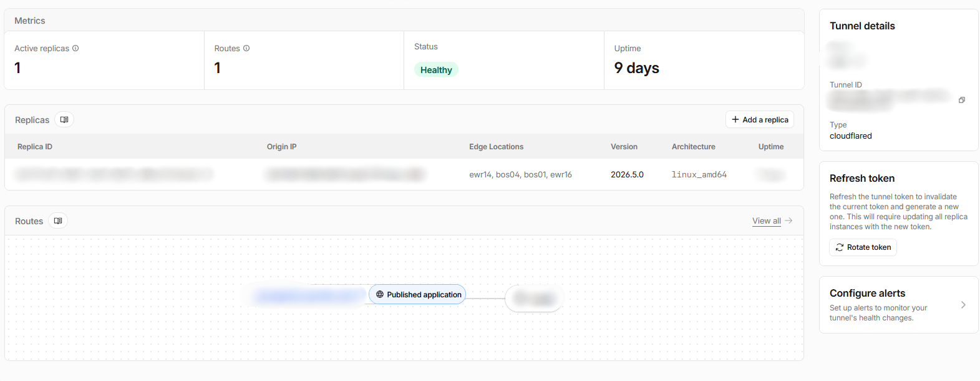Click the Architecture column header

[694, 147]
